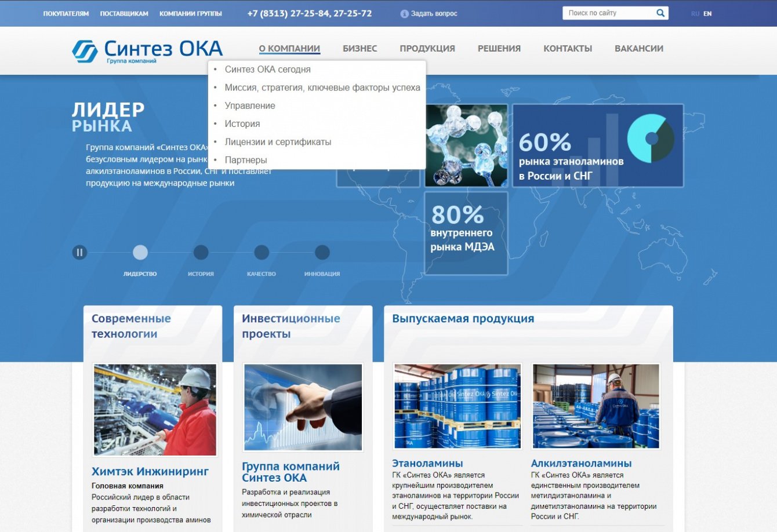
Task: Select the Инновация slide marker
Action: pos(322,253)
